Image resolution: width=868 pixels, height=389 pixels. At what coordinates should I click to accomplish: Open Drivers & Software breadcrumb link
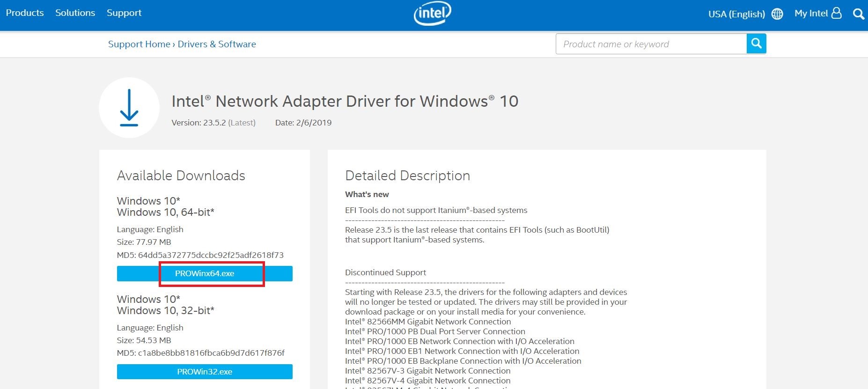point(217,44)
